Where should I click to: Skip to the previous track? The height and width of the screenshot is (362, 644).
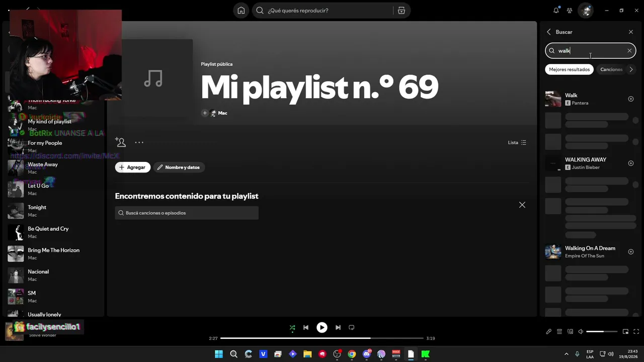306,328
